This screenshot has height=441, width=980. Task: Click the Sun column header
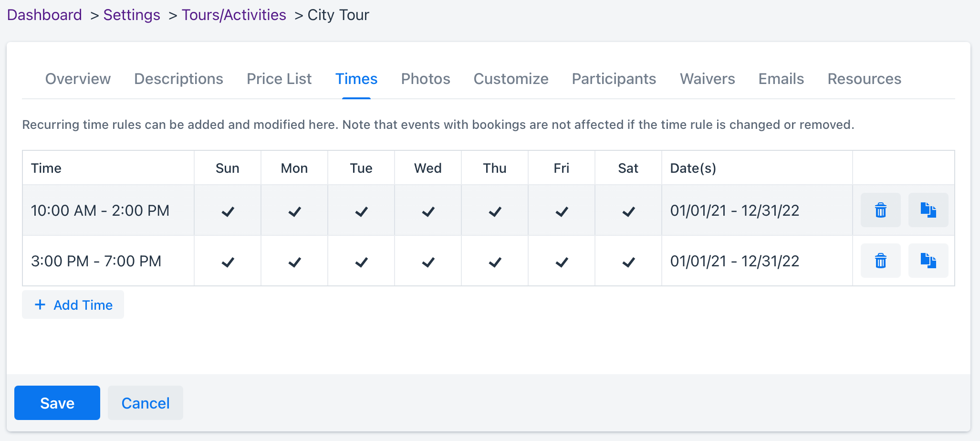coord(228,168)
